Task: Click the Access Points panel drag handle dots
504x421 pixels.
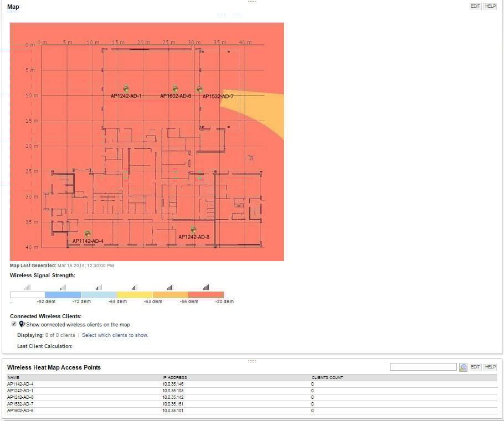Action: point(252,361)
